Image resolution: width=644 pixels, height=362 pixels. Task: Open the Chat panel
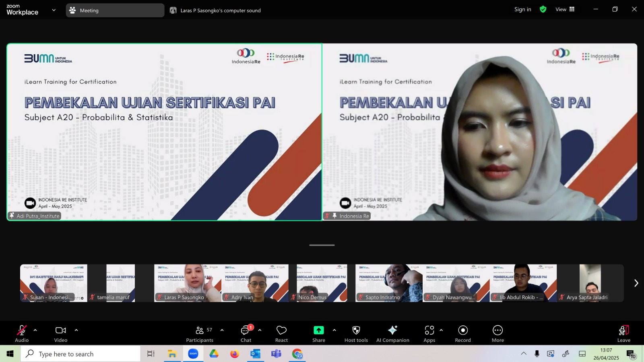coord(246,334)
